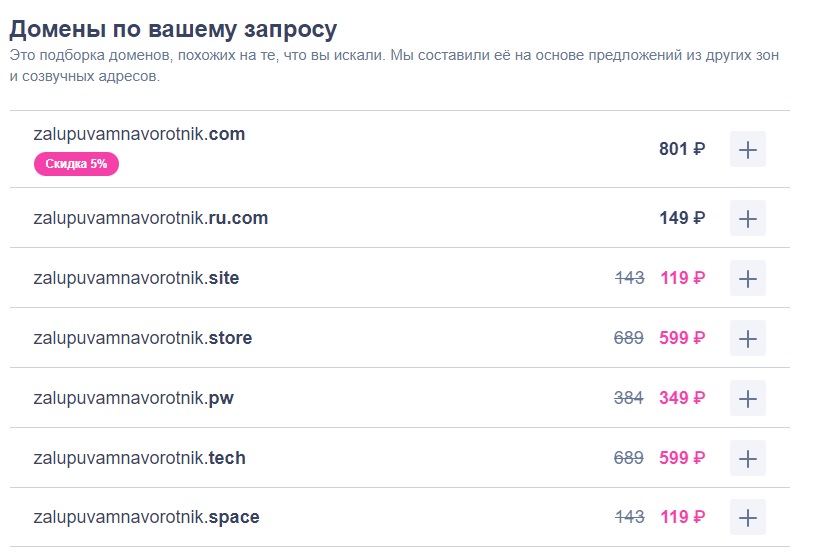
Task: Select the zalupuvamnavorotnik.com domain name
Action: 139,134
